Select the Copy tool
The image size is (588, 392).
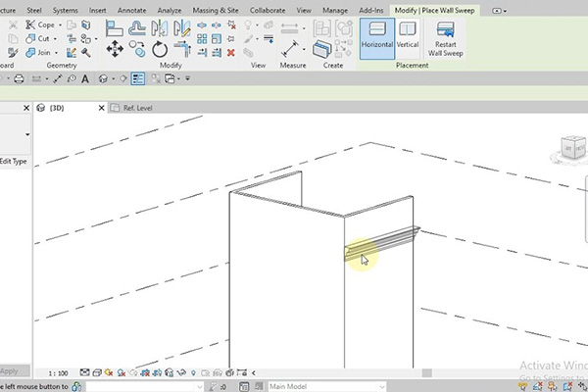pyautogui.click(x=137, y=49)
